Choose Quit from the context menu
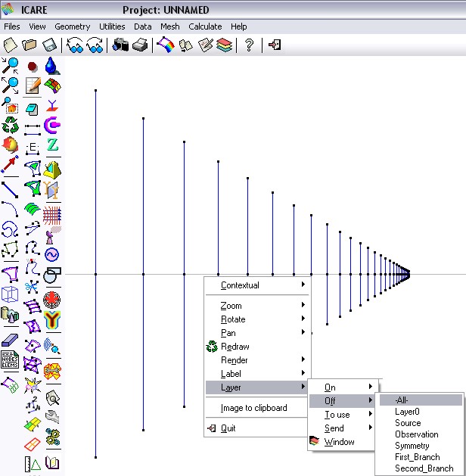 (x=257, y=428)
